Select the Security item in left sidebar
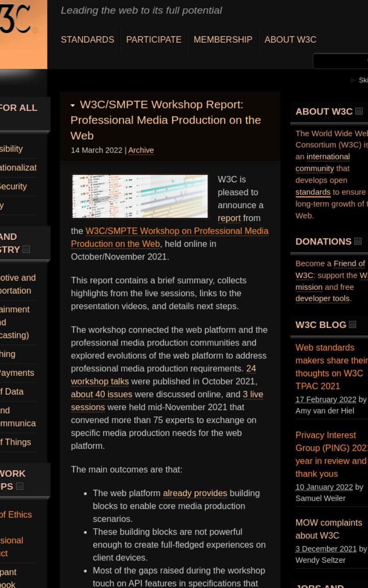Screen dimensions: 368x588 pyautogui.click(x=13, y=187)
